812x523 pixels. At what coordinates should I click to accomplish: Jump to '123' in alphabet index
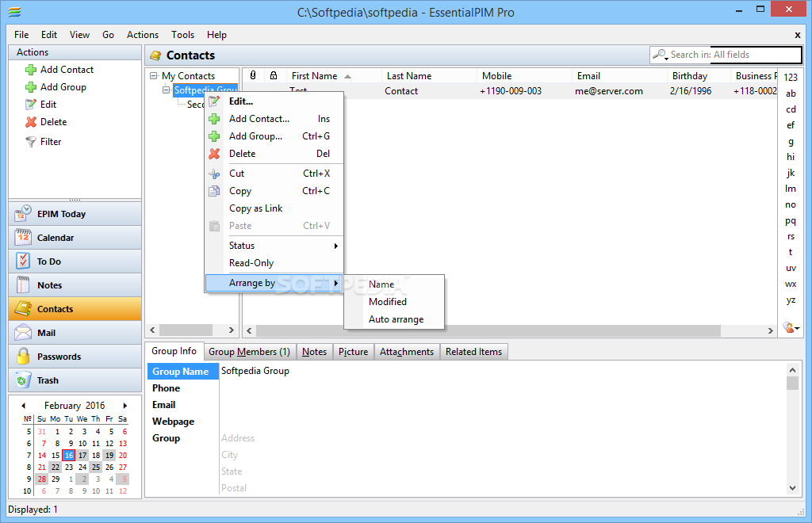(x=791, y=77)
